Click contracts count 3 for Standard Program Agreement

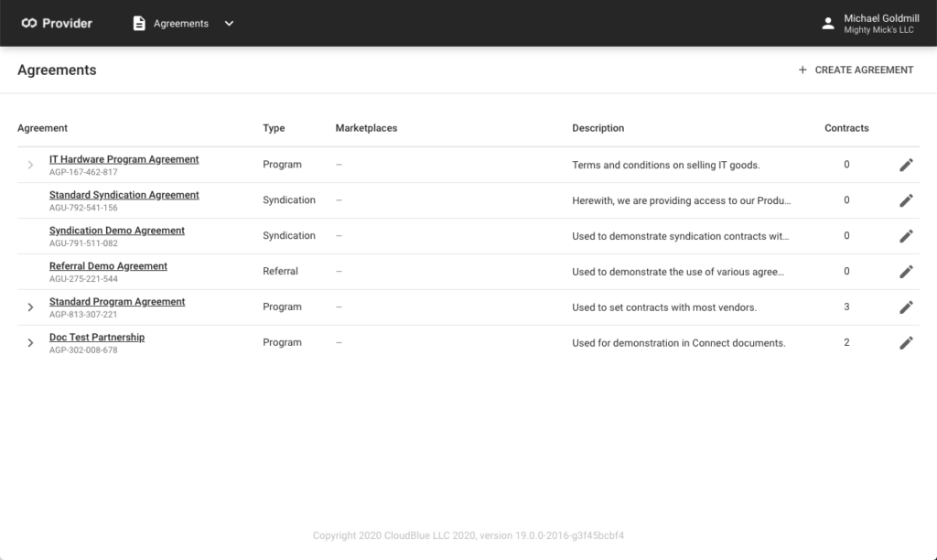846,307
